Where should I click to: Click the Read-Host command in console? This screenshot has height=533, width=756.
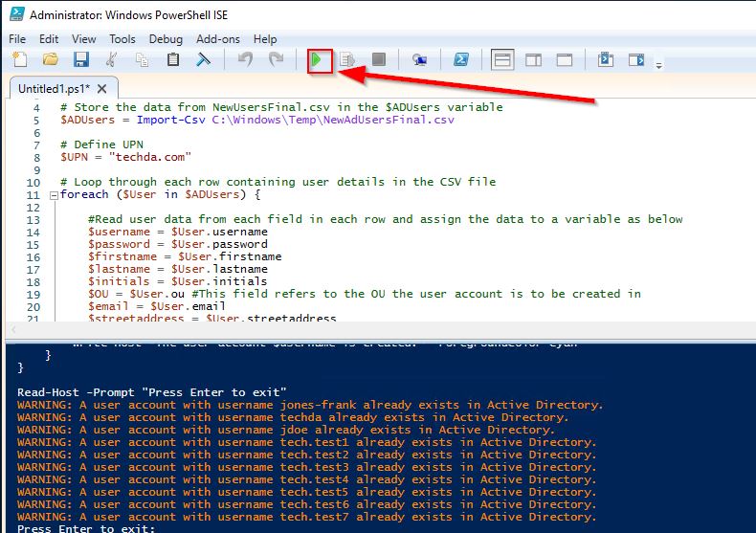[x=48, y=392]
